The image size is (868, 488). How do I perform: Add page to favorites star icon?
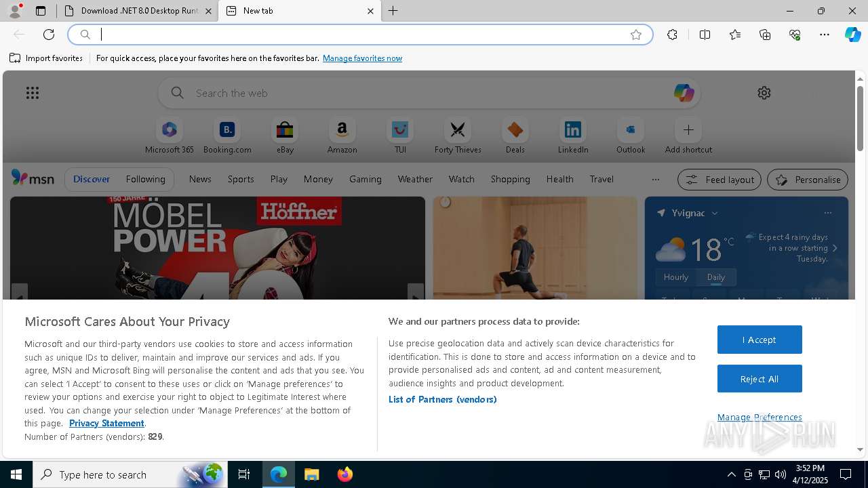[636, 35]
